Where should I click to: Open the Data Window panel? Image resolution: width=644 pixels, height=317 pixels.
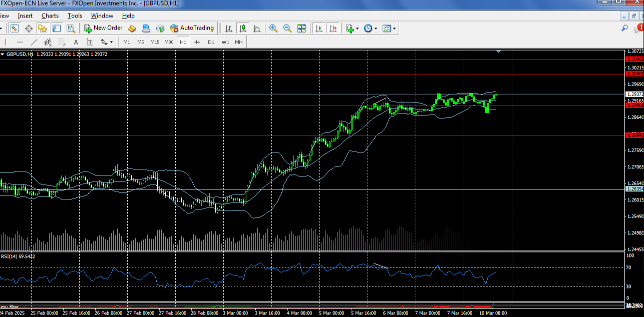click(x=29, y=29)
